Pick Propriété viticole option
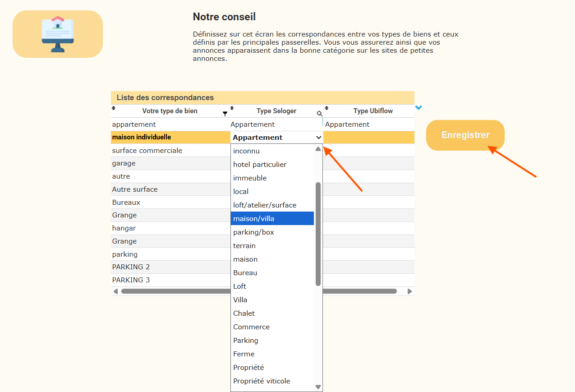Viewport: 575px width, 392px height. 262,381
